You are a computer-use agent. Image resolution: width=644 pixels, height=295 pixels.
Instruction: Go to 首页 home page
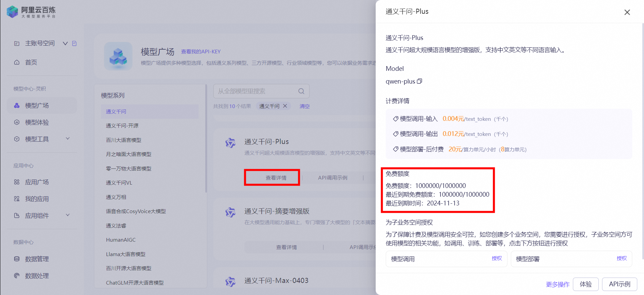31,62
